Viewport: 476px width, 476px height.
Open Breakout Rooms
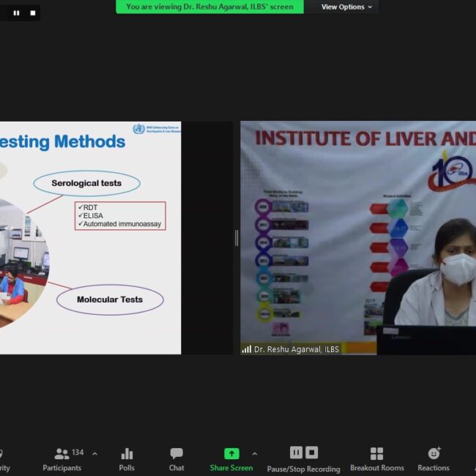[x=376, y=459]
